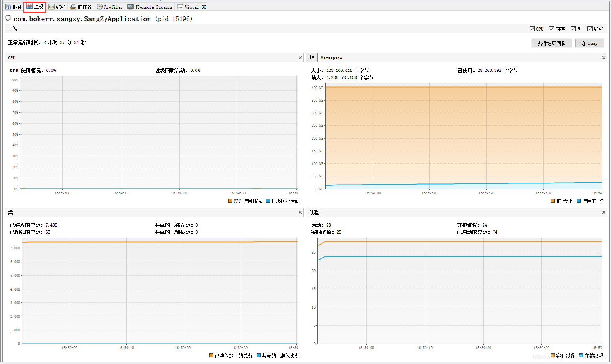Click the 堆 大小 legend swatch

click(x=553, y=201)
